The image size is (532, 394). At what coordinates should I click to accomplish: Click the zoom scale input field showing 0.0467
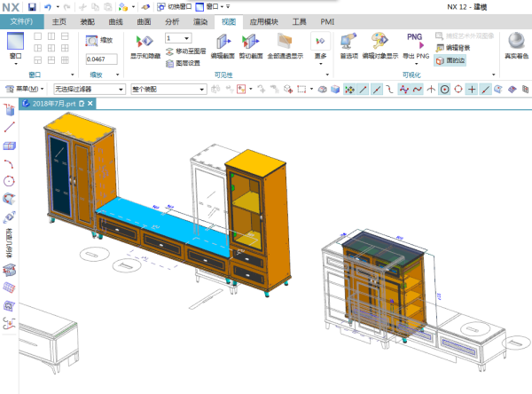pos(100,59)
